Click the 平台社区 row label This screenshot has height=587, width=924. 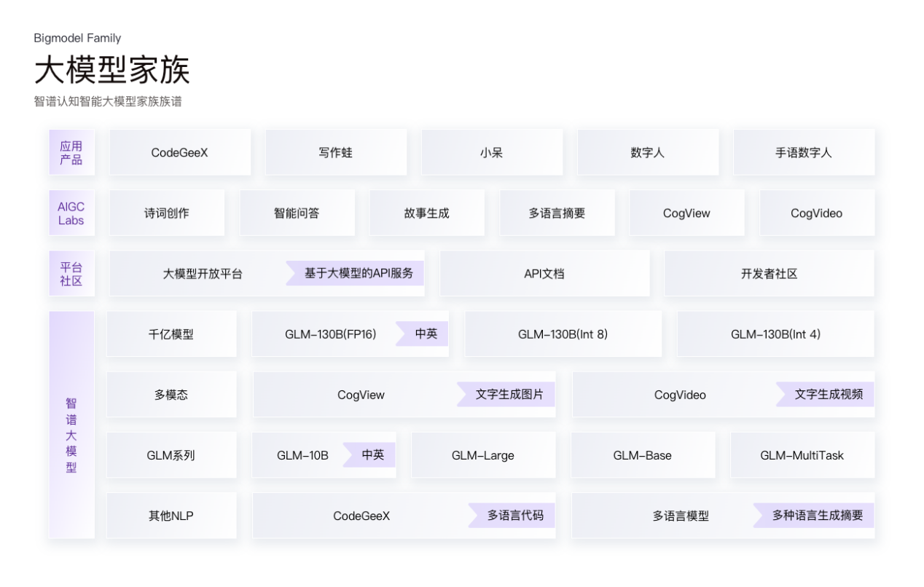coord(71,274)
